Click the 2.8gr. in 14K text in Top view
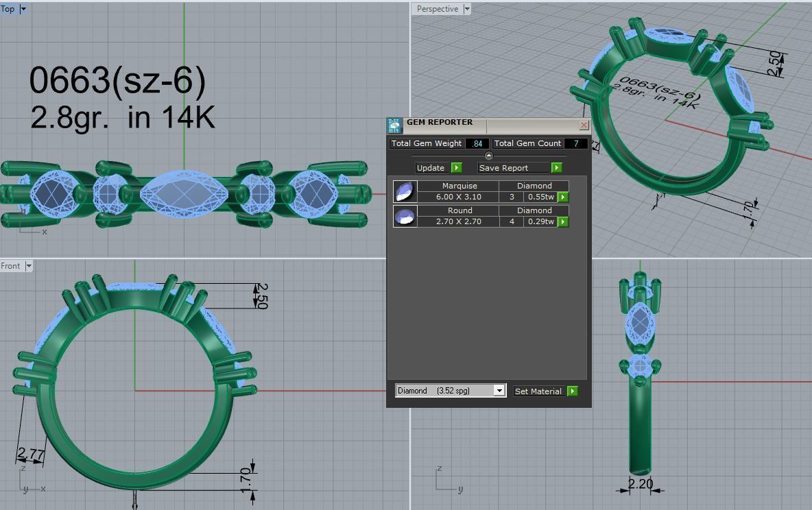The height and width of the screenshot is (510, 812). [x=123, y=117]
